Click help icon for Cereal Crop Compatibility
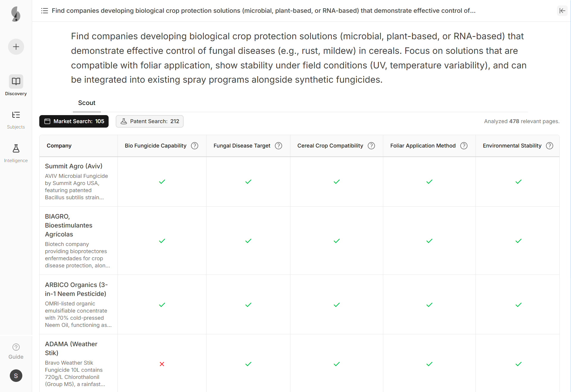This screenshot has height=392, width=571. (371, 146)
